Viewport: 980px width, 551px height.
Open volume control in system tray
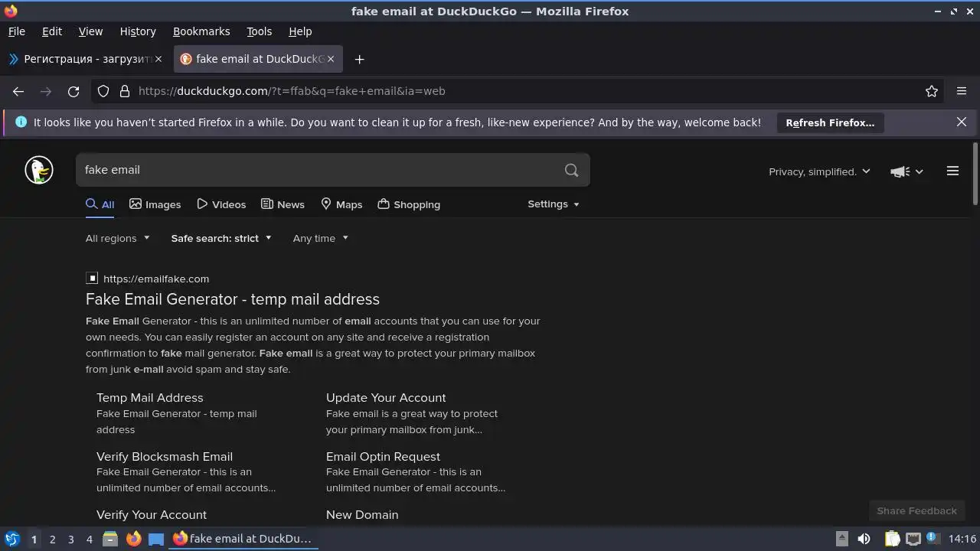pos(864,539)
